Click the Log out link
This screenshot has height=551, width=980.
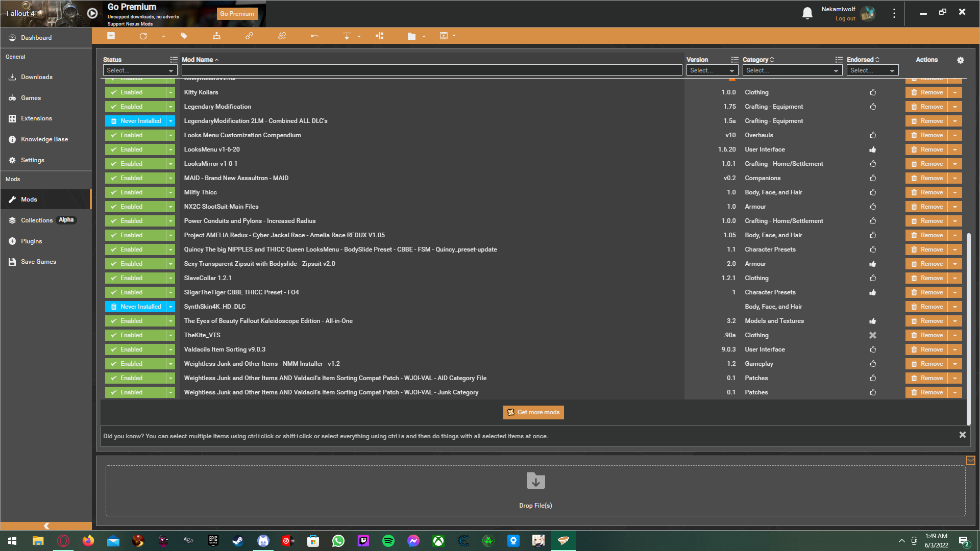(845, 19)
